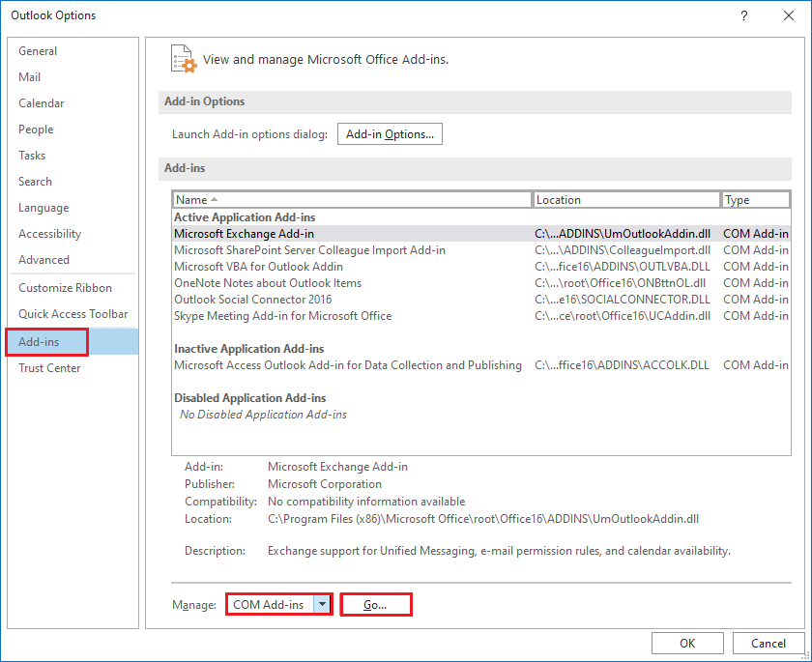Sort add-ins by the Location column header
Screen dimensions: 812x662
coord(625,200)
